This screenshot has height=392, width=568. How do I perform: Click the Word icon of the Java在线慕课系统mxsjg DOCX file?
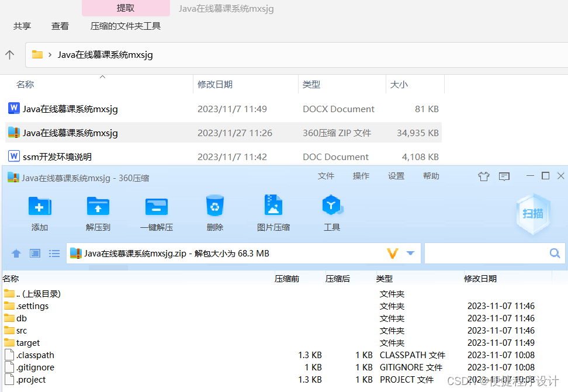pyautogui.click(x=14, y=108)
